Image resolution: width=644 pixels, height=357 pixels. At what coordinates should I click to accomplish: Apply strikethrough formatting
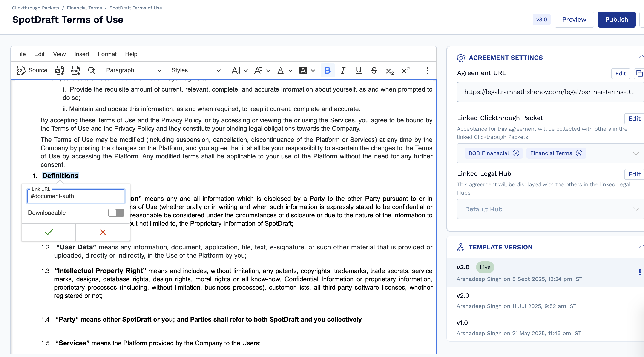pos(374,70)
